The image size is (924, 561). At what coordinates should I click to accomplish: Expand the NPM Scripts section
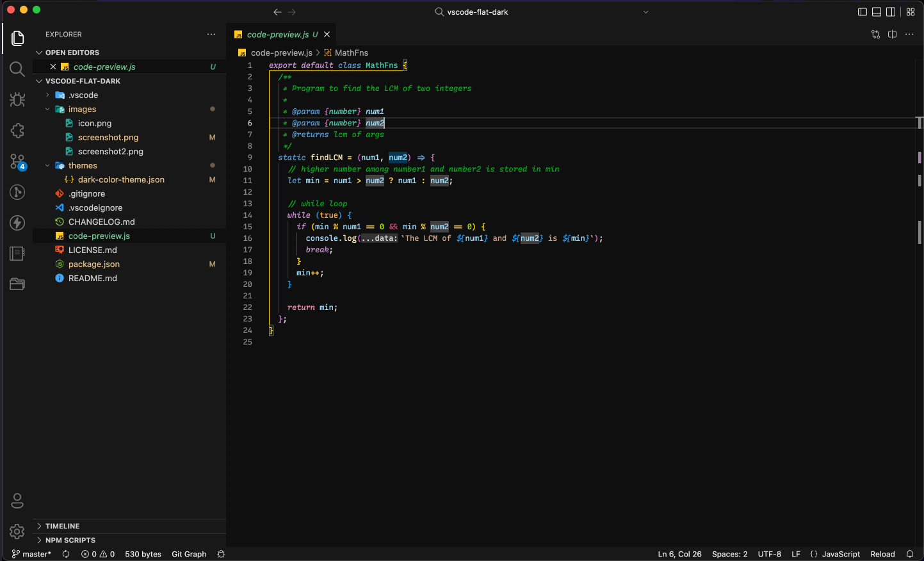(129, 540)
